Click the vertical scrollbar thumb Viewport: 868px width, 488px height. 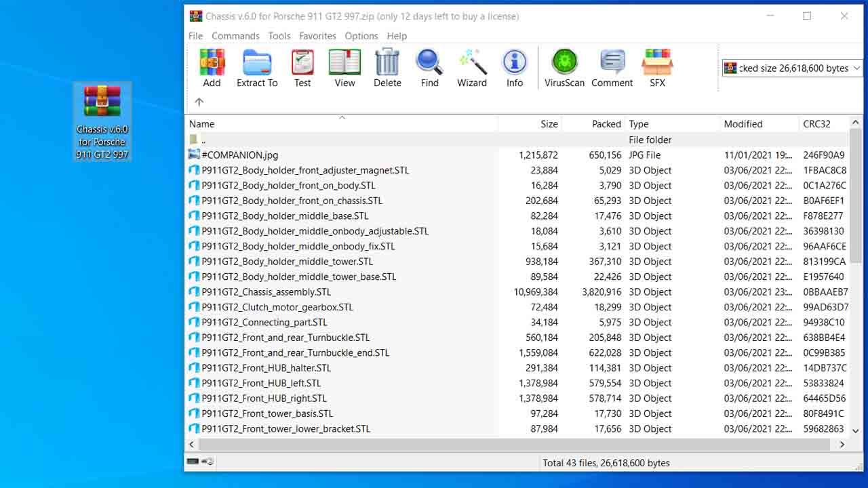point(856,196)
